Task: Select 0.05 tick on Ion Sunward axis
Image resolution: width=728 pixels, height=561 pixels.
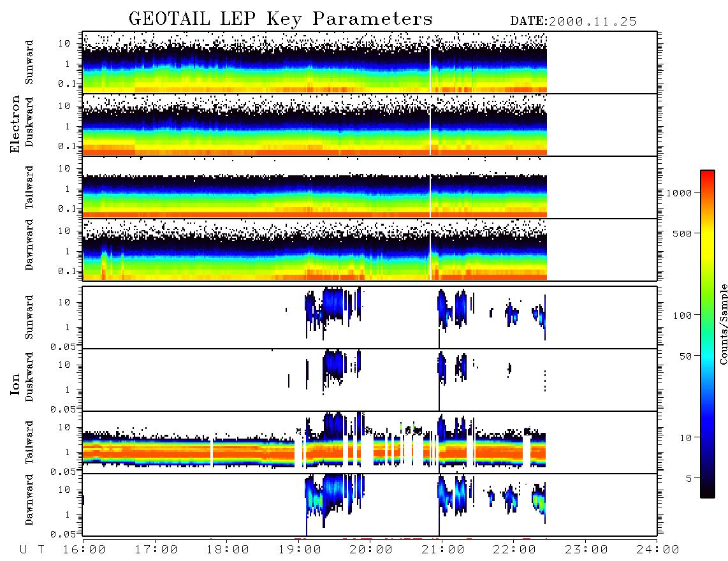Action: tap(63, 346)
